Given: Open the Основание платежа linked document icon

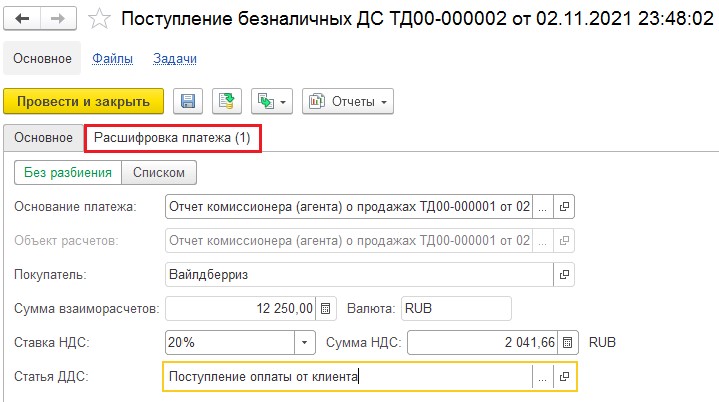Looking at the screenshot, I should coord(564,207).
